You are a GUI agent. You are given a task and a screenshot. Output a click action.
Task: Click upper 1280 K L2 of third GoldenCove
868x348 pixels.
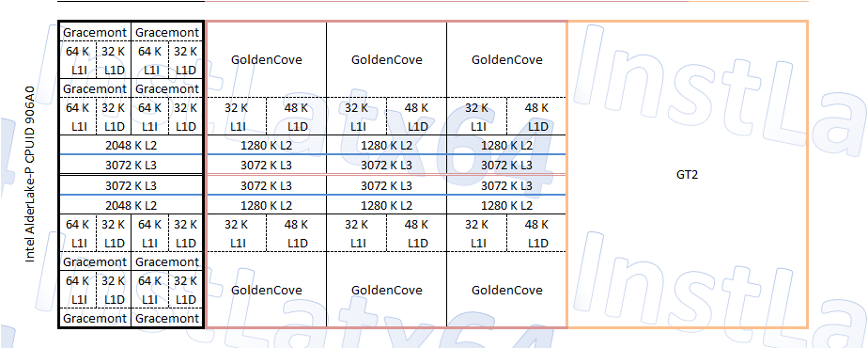pos(507,145)
